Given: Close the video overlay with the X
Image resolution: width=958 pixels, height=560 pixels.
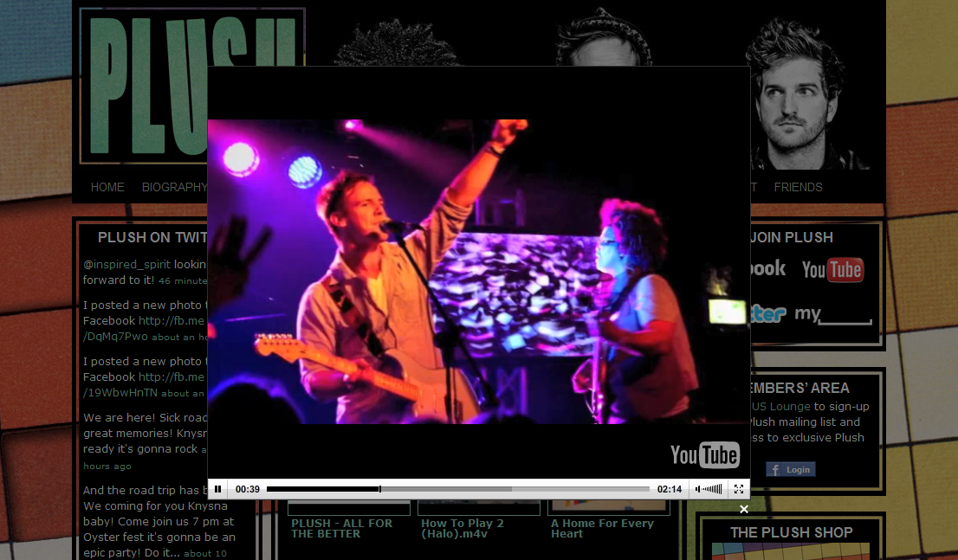Looking at the screenshot, I should [743, 509].
